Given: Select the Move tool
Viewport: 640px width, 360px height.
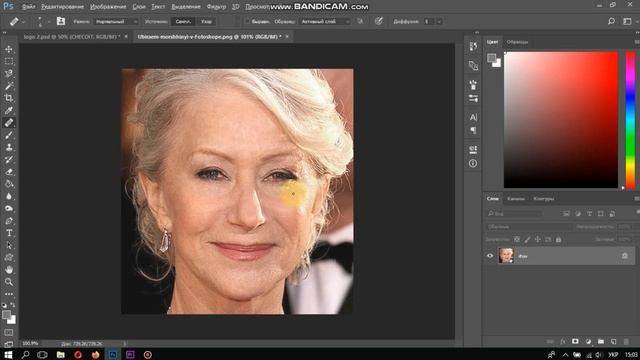Looking at the screenshot, I should pos(9,49).
